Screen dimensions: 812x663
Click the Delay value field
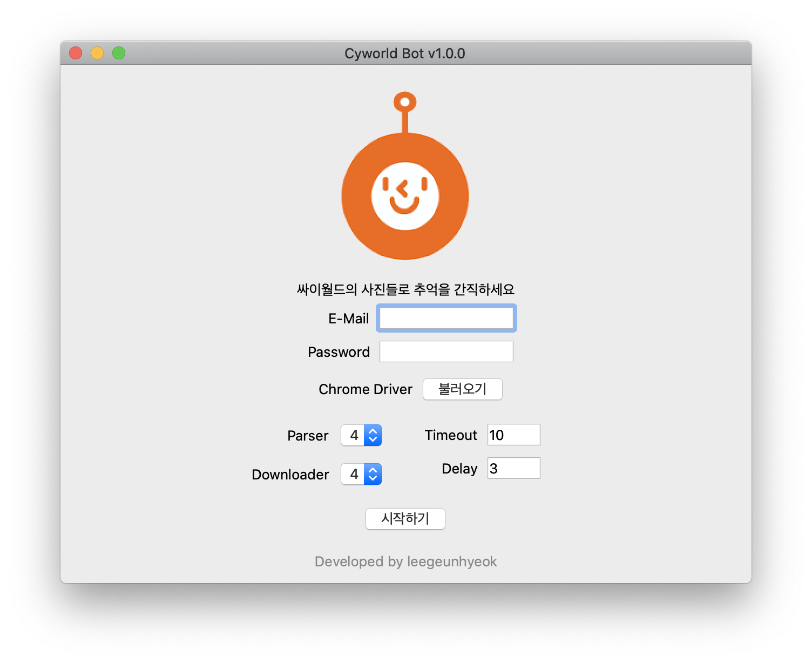coord(514,468)
